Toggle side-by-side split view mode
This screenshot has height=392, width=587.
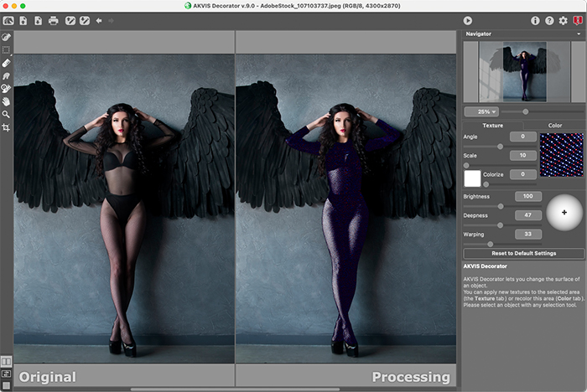coord(6,361)
